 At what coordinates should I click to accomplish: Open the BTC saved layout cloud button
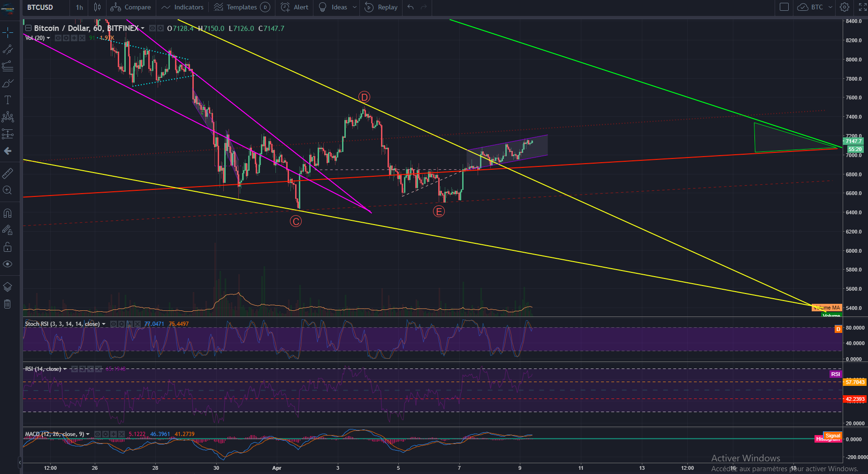[x=811, y=7]
